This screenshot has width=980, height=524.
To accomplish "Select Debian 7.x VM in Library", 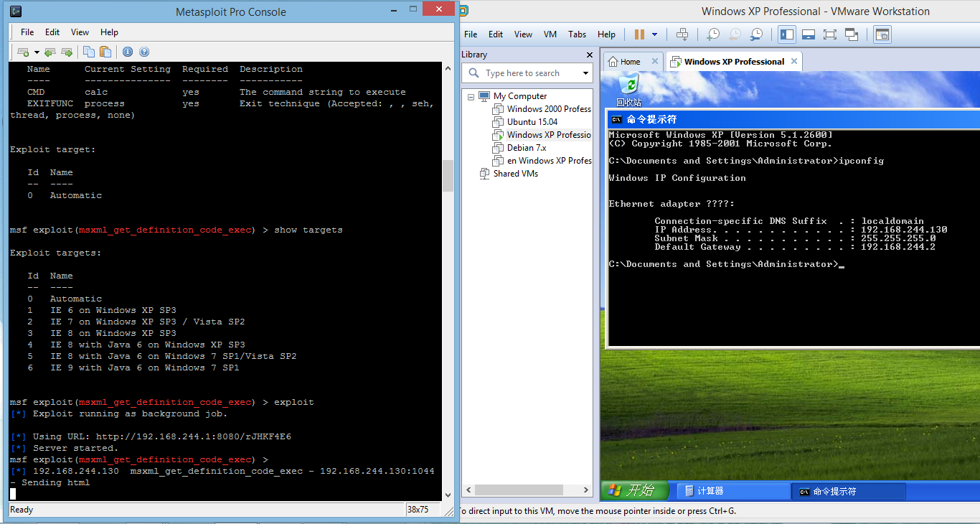I will [x=527, y=148].
